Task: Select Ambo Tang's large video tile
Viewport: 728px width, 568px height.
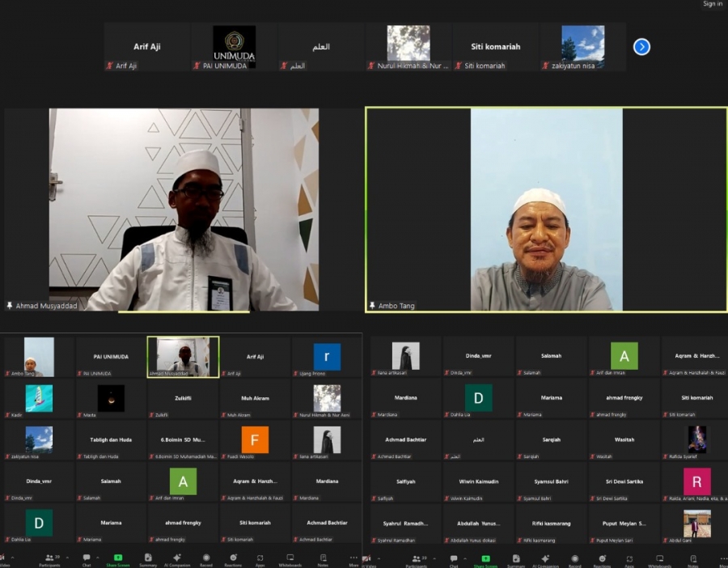Action: pos(546,209)
